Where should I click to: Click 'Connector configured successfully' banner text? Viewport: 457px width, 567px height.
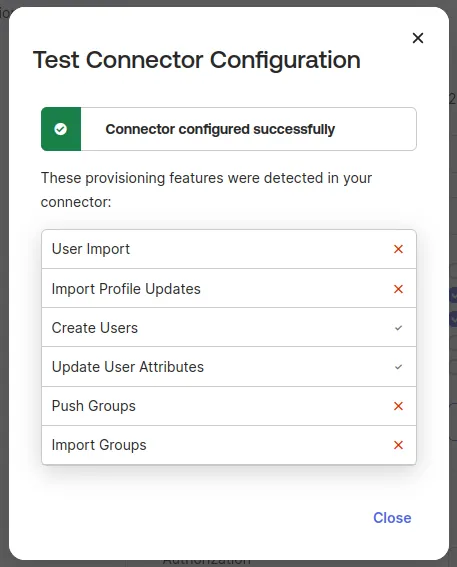tap(220, 129)
